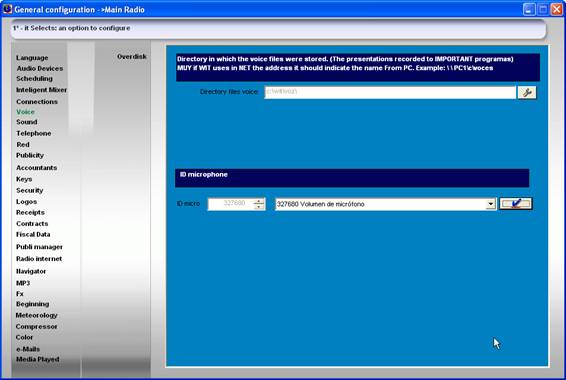
Task: Open the Media Played option
Action: click(x=38, y=359)
